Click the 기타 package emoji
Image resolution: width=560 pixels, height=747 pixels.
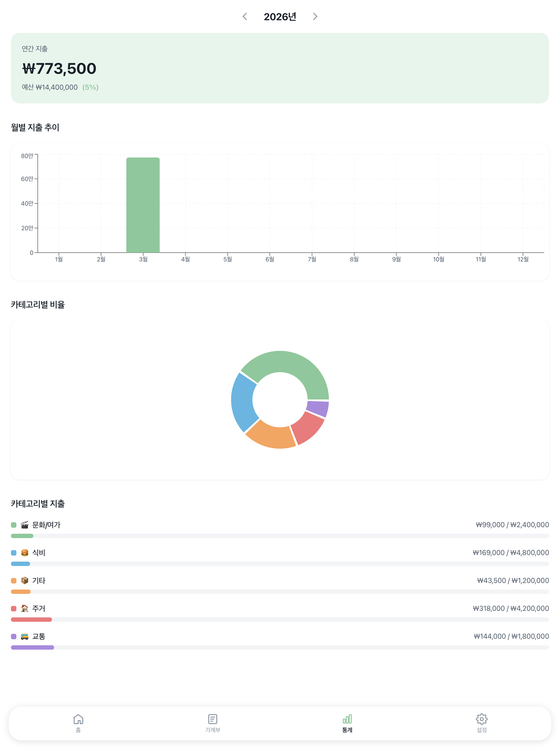25,580
